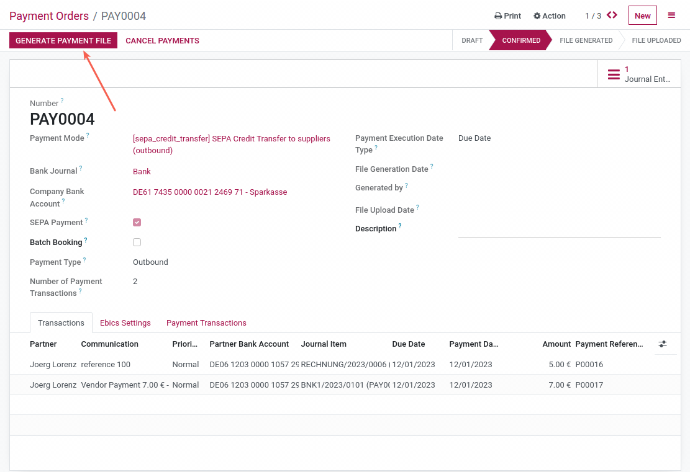This screenshot has height=472, width=690.
Task: Open the Bank journal link
Action: [141, 171]
